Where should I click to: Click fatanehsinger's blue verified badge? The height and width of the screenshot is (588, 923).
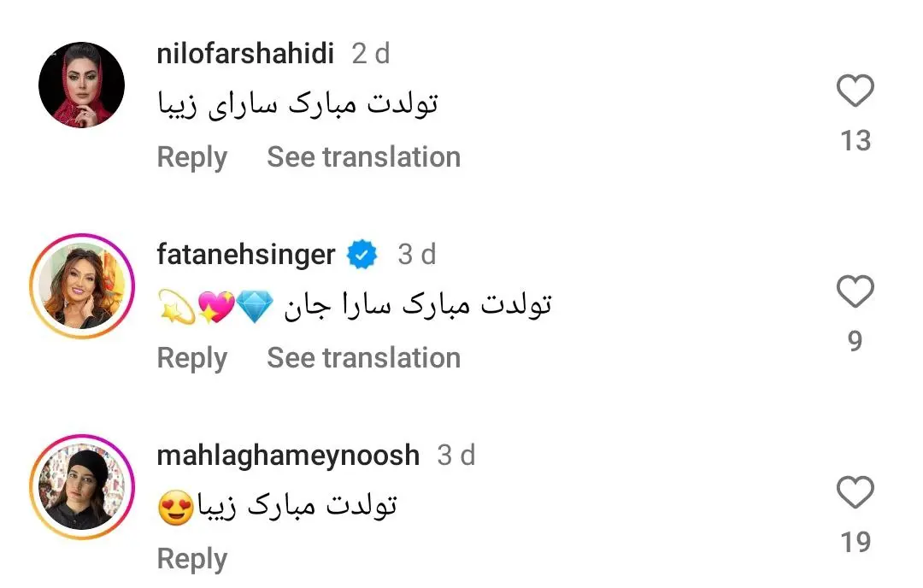click(362, 255)
